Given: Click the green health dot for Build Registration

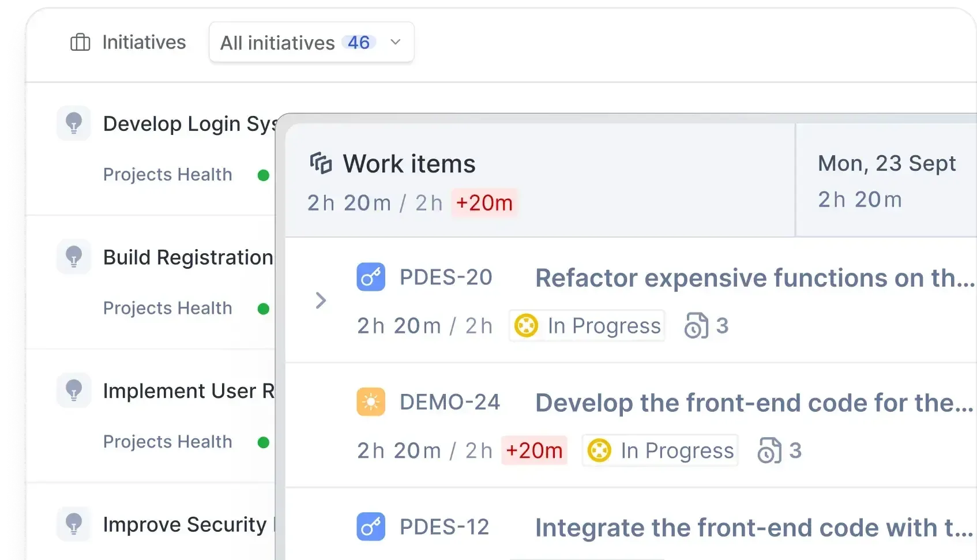Looking at the screenshot, I should (264, 309).
